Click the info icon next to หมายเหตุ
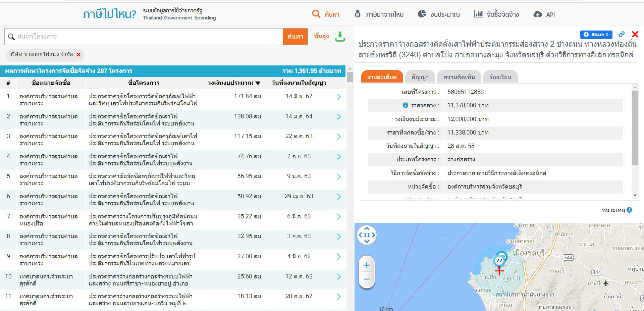 [629, 210]
